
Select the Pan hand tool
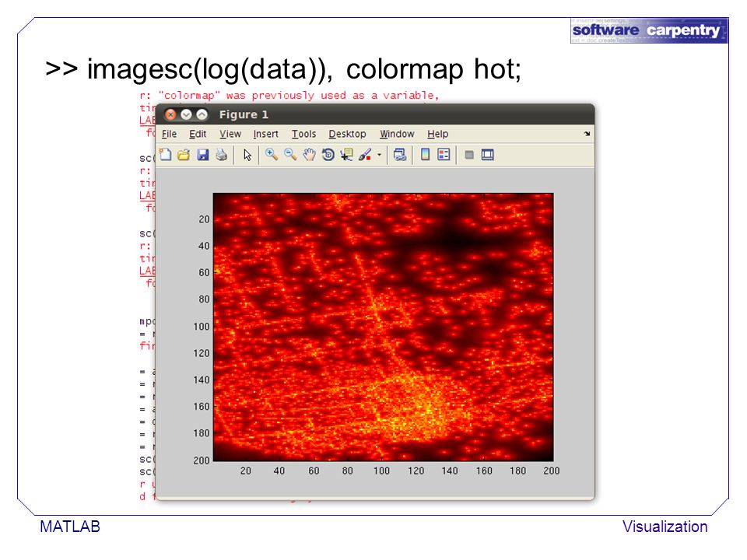point(309,155)
